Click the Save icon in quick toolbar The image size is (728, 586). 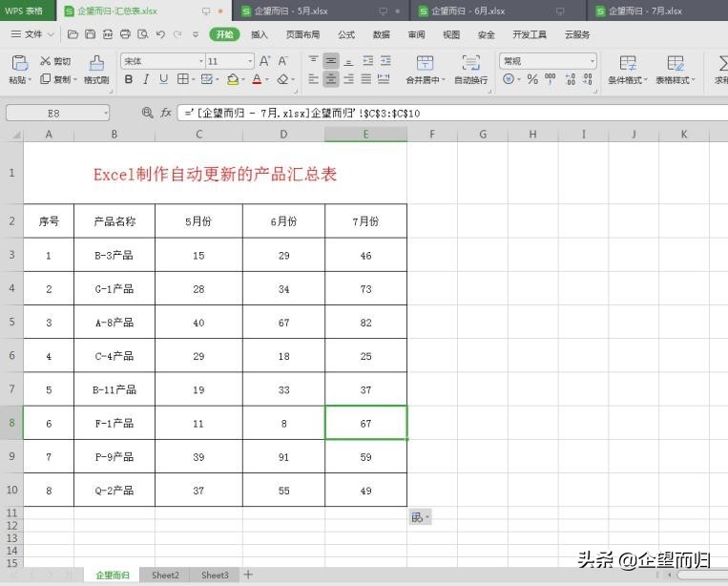[x=90, y=34]
